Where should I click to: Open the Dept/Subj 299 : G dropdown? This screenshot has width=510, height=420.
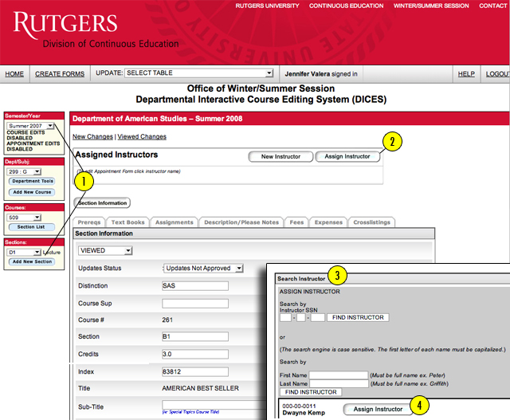point(23,171)
